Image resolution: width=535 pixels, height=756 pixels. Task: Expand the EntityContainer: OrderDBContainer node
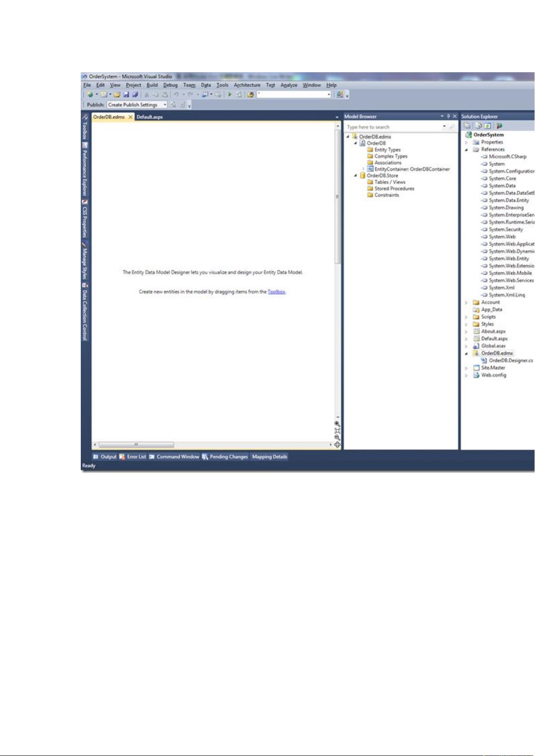tap(363, 169)
